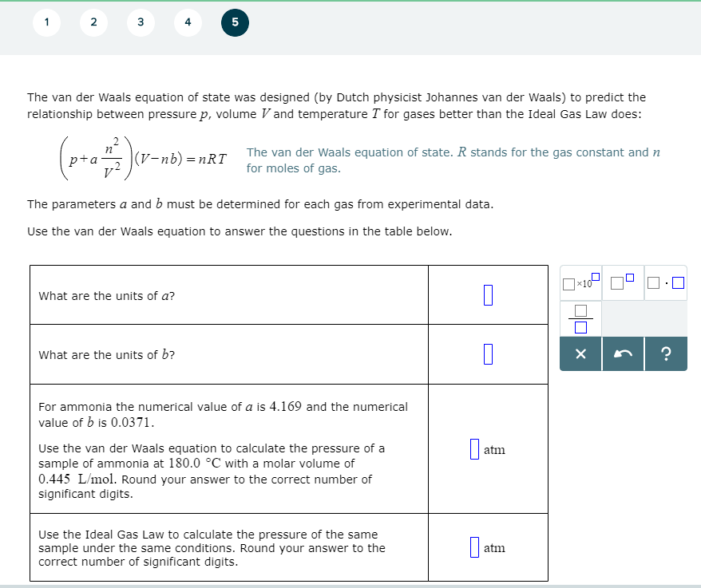
Task: Click the units of a answer field
Action: (x=488, y=294)
